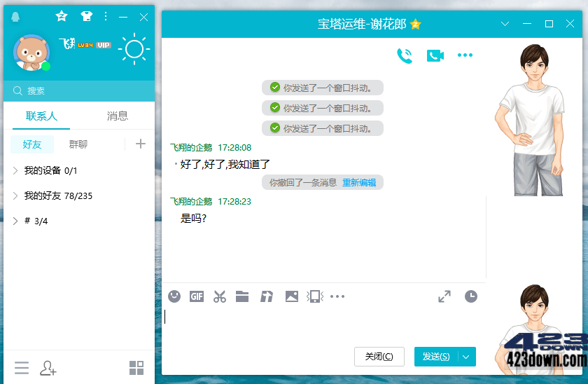Click the 重新编辑 link
The image size is (588, 384).
point(359,183)
